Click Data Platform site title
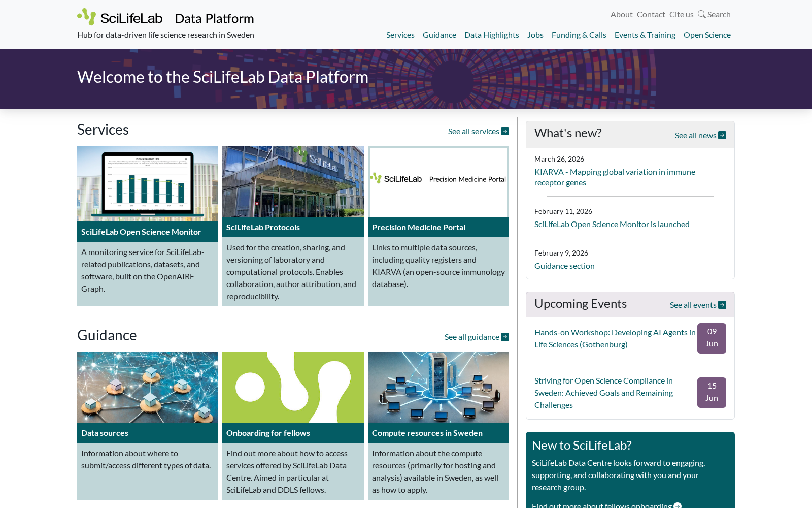The image size is (812, 508). [x=214, y=18]
